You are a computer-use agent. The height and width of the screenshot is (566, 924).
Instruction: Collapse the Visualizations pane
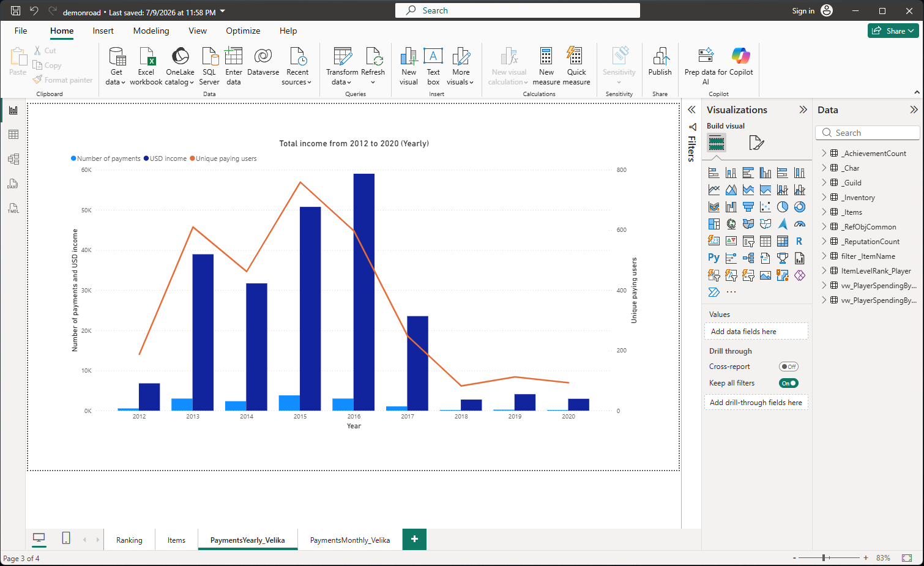[x=803, y=110]
